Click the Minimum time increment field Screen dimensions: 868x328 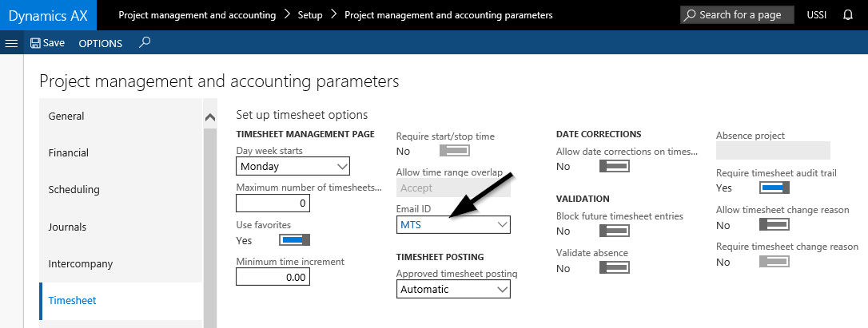point(273,277)
